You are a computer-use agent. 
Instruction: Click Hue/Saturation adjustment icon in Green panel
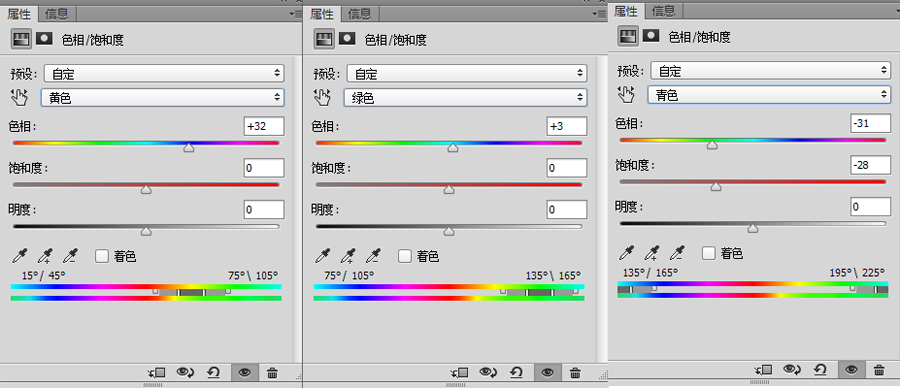[324, 38]
